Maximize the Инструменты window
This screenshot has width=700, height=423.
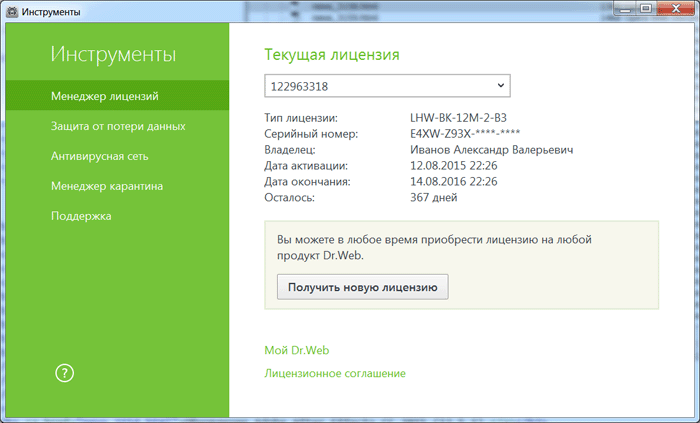tap(646, 9)
